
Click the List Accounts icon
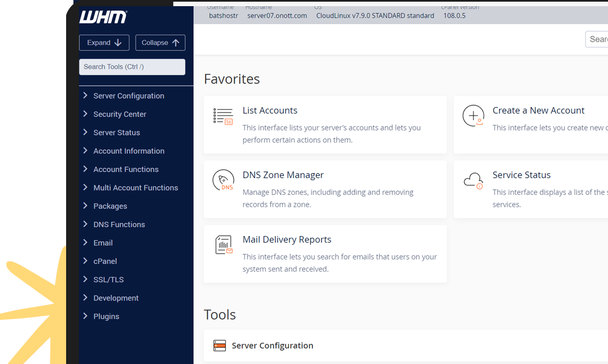click(x=223, y=116)
